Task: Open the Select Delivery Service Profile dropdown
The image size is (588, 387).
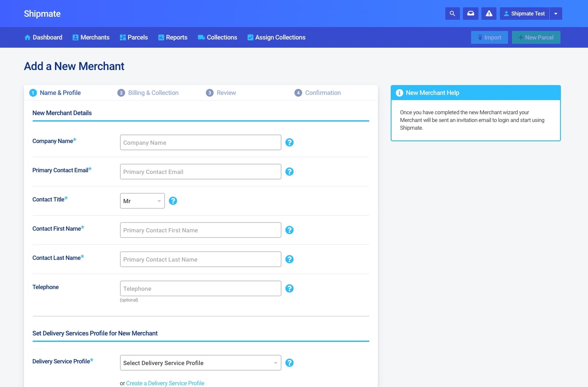Action: tap(201, 363)
